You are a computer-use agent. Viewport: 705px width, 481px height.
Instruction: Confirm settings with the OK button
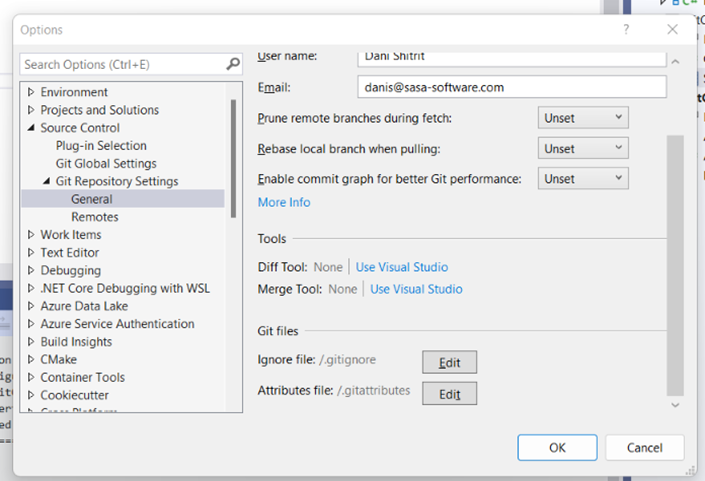[557, 448]
